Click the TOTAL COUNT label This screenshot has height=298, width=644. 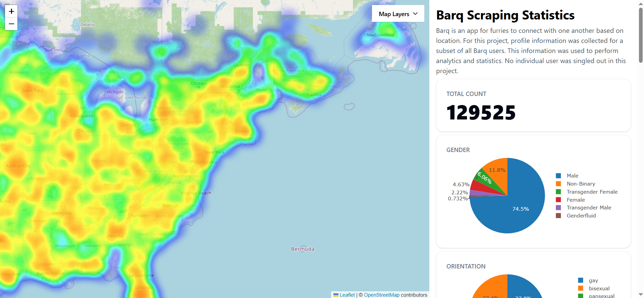466,94
